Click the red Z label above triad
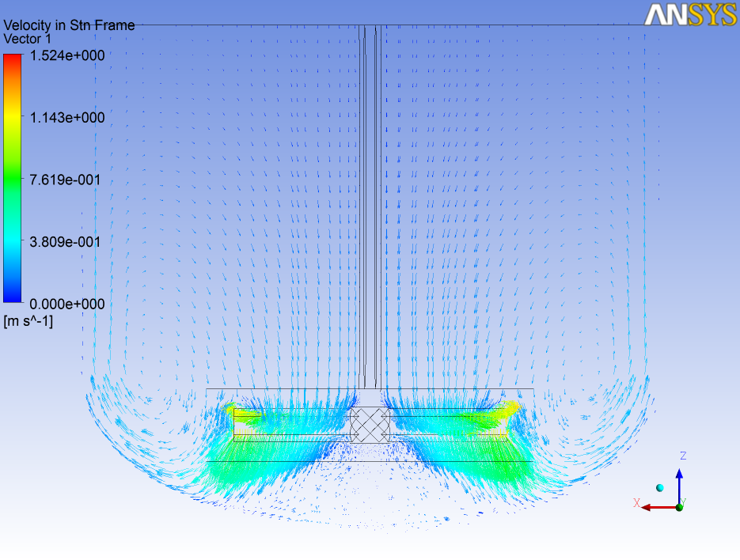The height and width of the screenshot is (560, 740). (x=682, y=456)
